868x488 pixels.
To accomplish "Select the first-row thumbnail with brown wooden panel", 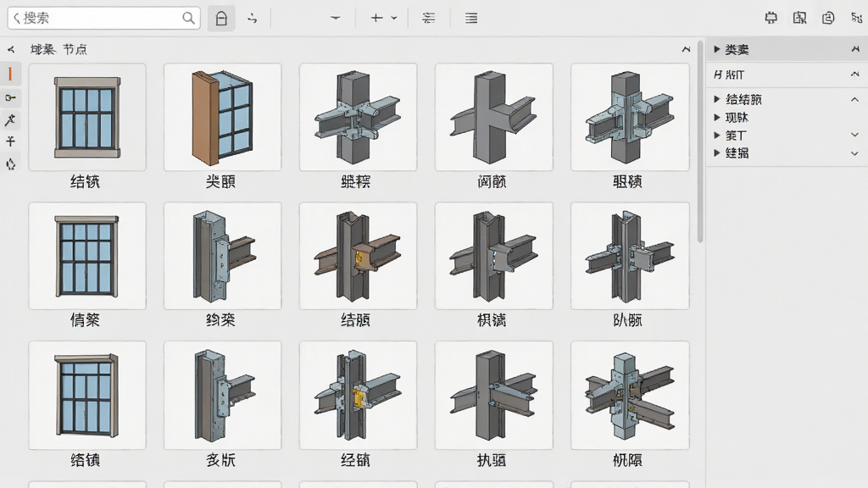I will (223, 117).
